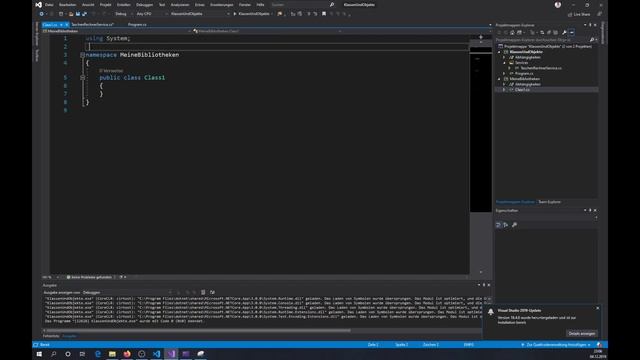This screenshot has height=360, width=640.
Task: Open the Hilfe menu
Action: pyautogui.click(x=260, y=5)
